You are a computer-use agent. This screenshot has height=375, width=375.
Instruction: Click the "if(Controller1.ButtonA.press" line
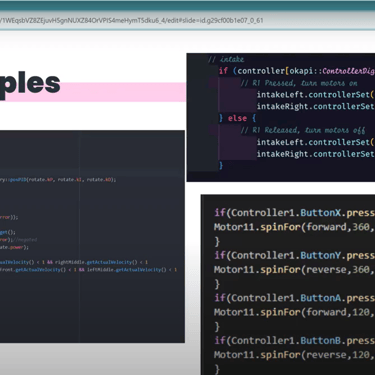pos(294,298)
